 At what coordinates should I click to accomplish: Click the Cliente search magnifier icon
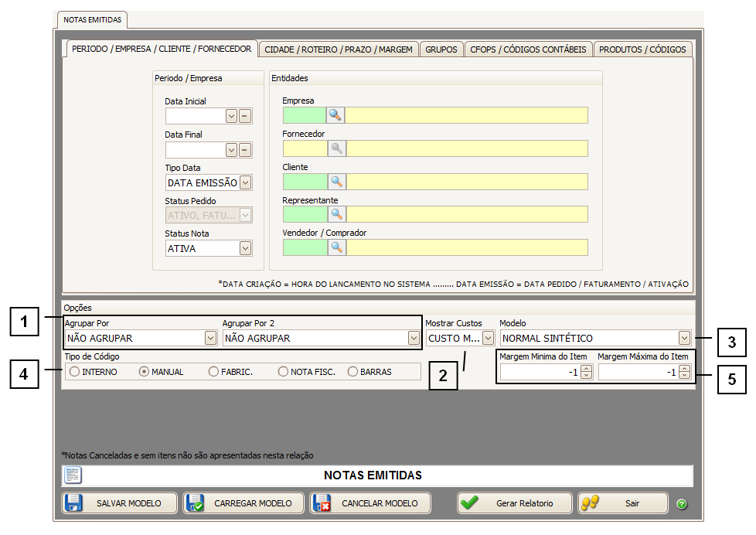(335, 182)
